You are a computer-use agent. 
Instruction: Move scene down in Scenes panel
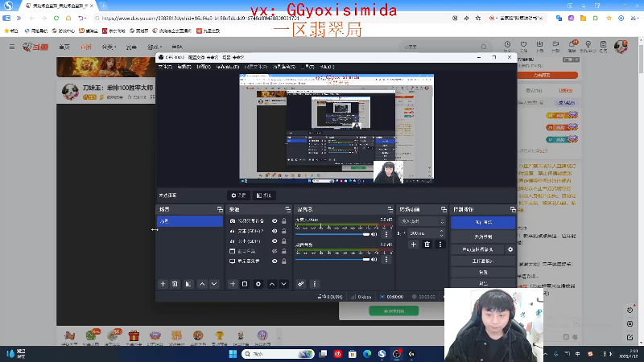(214, 284)
